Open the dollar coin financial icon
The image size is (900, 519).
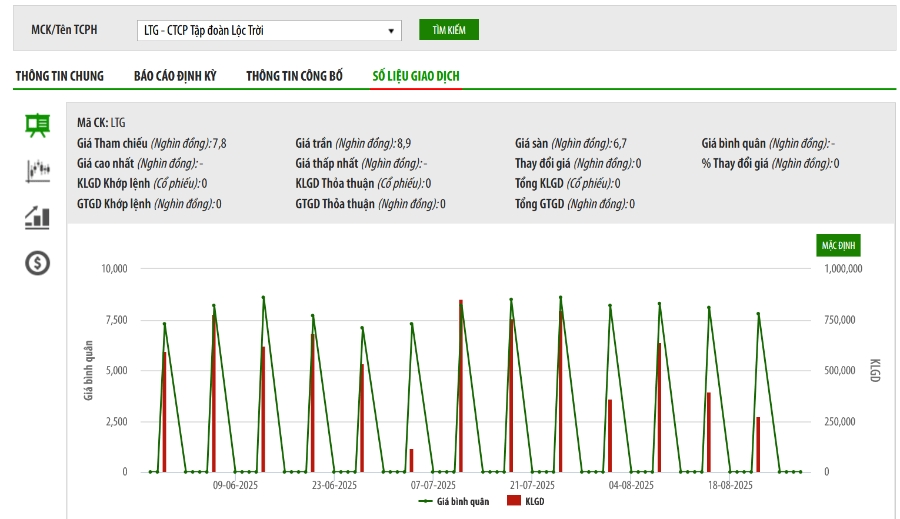[x=37, y=263]
